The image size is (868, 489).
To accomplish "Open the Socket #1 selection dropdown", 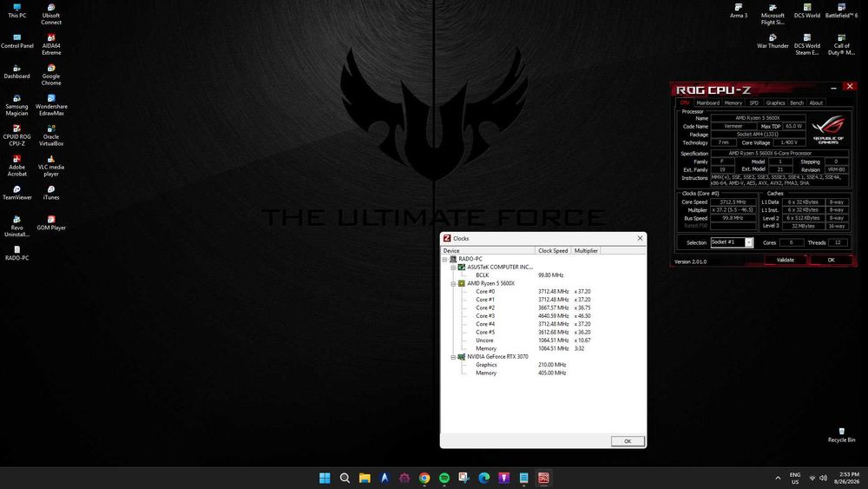I will [748, 242].
